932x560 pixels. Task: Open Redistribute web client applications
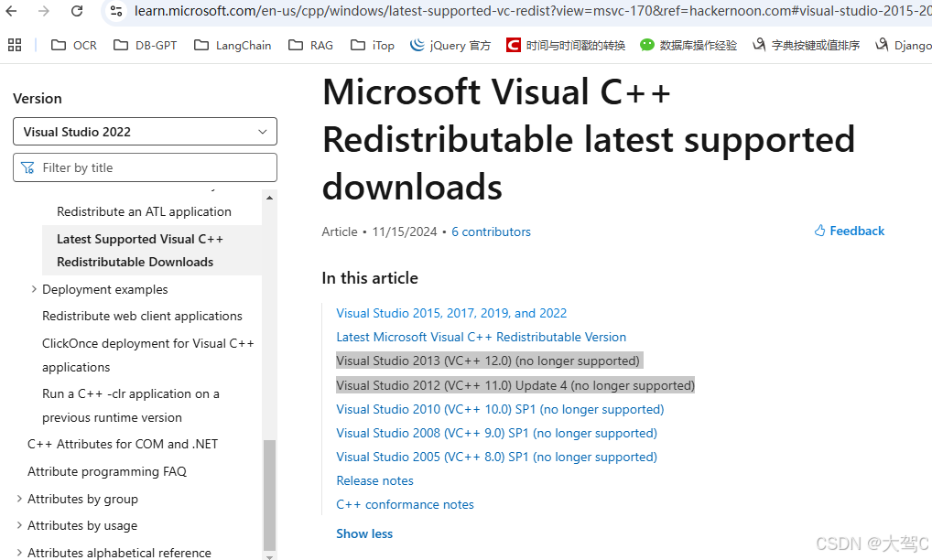[x=142, y=316]
